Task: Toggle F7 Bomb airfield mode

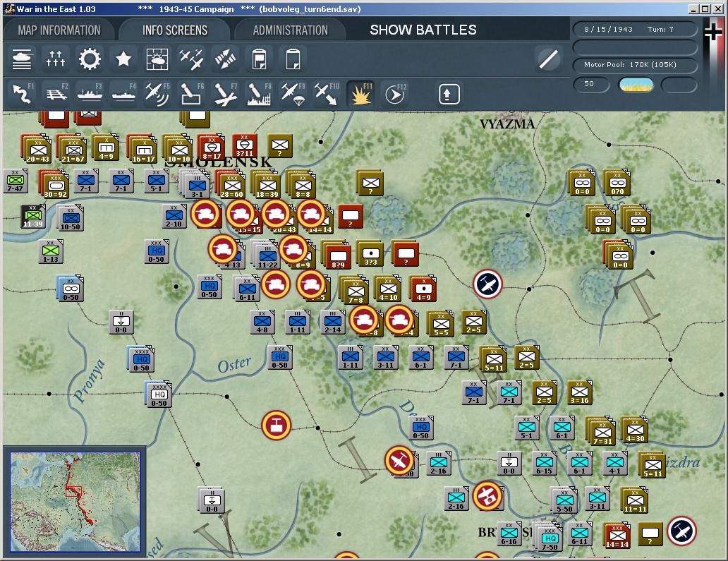Action: pyautogui.click(x=226, y=95)
